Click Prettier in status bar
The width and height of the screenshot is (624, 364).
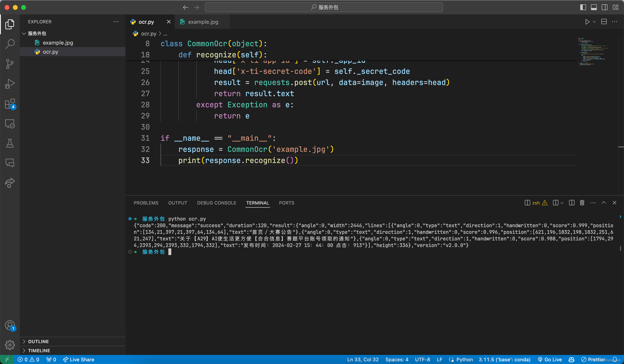(x=593, y=359)
